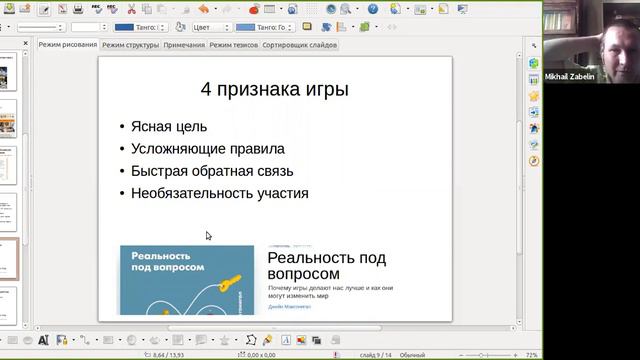Toggle shadow on the selected object
The width and height of the screenshot is (640, 360).
307,27
